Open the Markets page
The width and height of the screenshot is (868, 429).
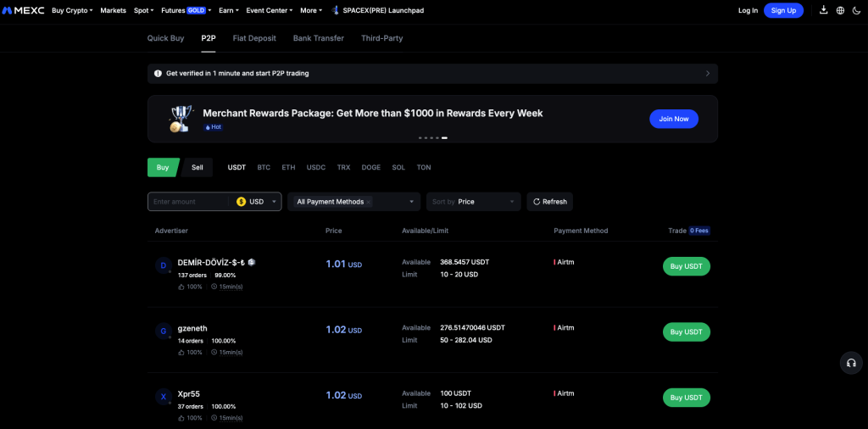point(114,10)
